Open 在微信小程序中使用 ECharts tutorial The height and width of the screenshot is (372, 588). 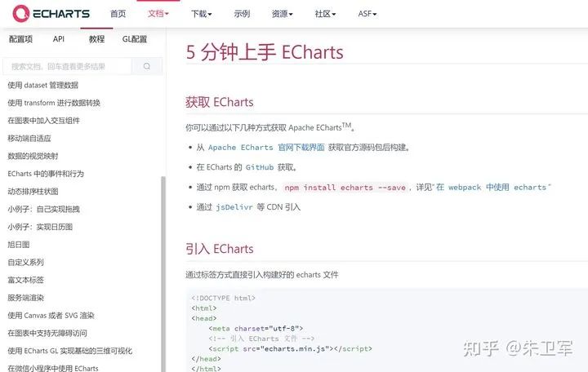53,368
